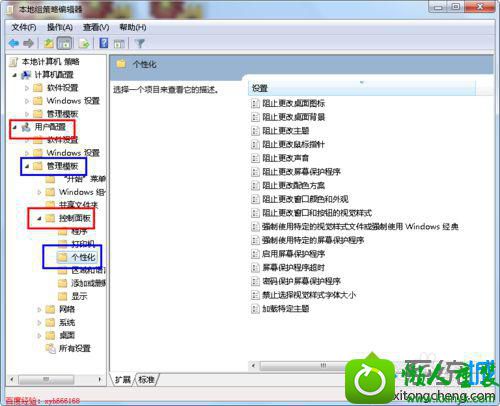Image resolution: width=500 pixels, height=406 pixels.
Task: Select policy 阻止更改窗口颜色和外观
Action: 305,199
